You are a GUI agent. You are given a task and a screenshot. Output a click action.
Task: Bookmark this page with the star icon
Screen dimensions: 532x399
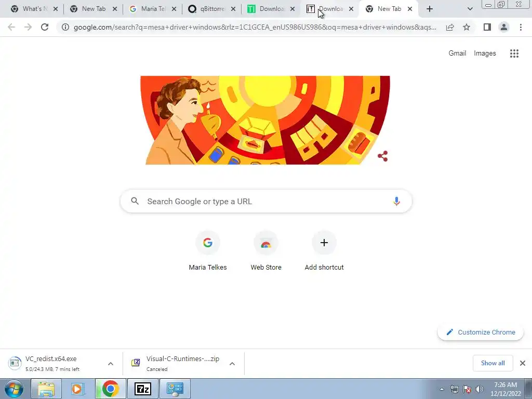(467, 27)
